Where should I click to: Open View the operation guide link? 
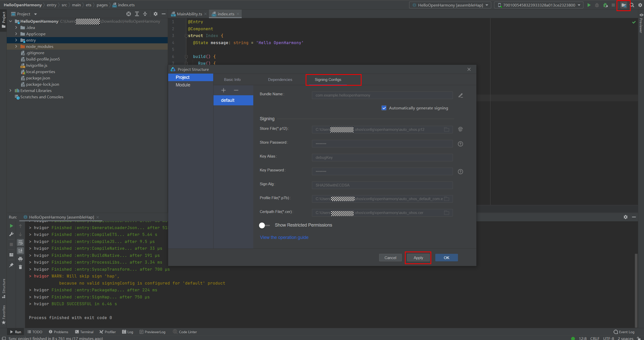(284, 237)
